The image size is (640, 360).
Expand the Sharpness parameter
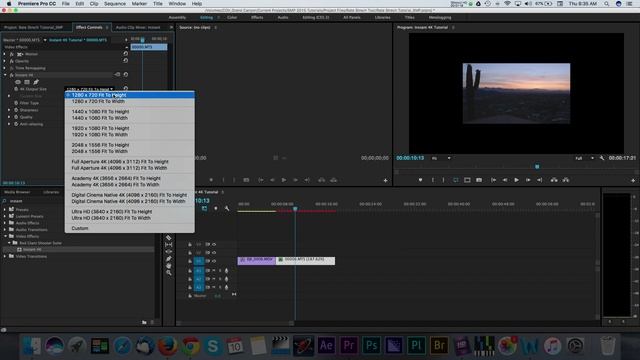click(x=9, y=110)
